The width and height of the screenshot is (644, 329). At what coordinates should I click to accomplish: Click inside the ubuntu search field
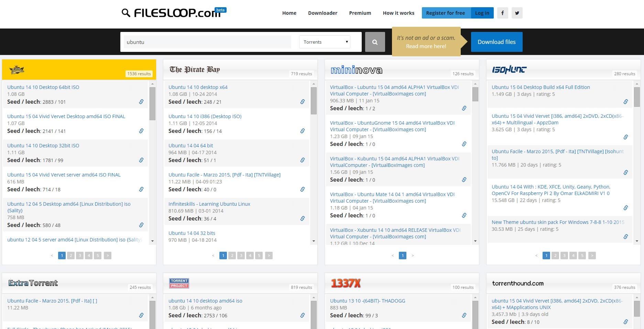tap(206, 42)
